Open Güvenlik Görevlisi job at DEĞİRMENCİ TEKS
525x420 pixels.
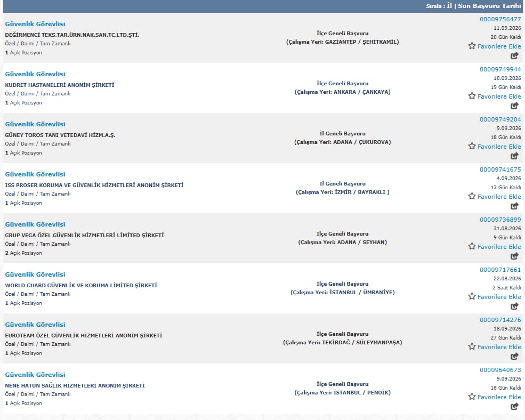(x=35, y=24)
